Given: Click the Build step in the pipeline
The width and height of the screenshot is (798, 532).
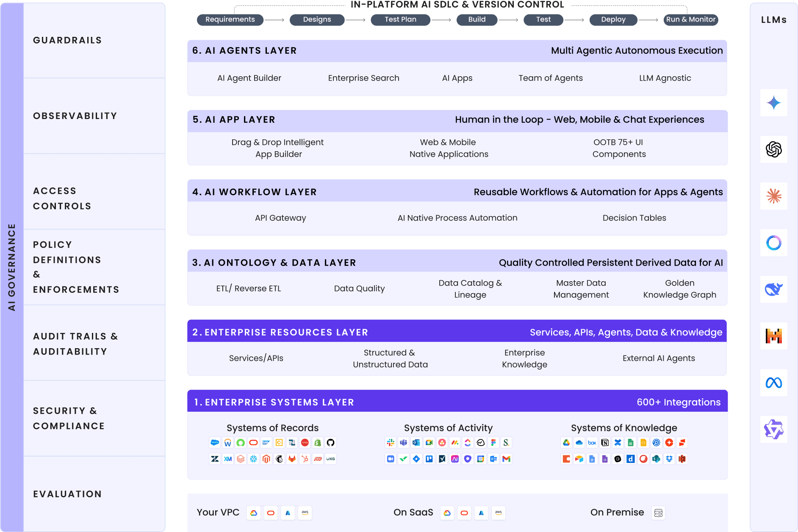Looking at the screenshot, I should click(x=477, y=19).
